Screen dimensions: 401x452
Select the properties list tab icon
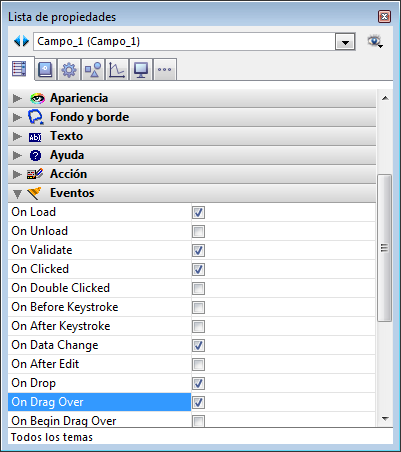coord(19,69)
